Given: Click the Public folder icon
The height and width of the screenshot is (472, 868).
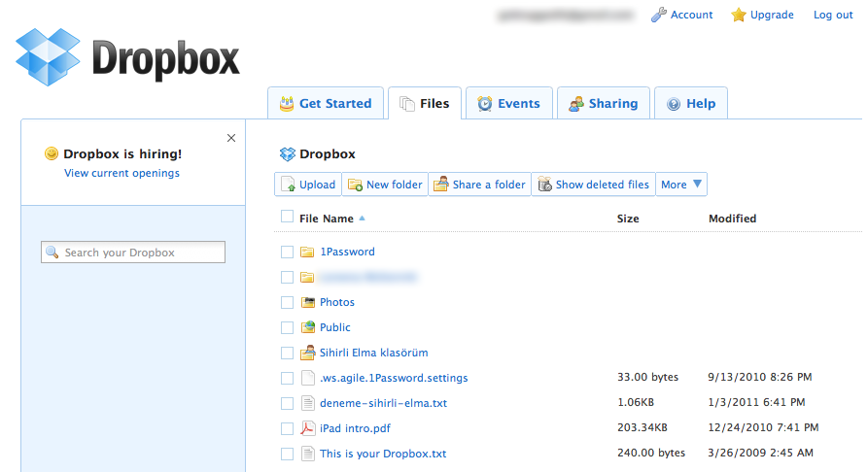Looking at the screenshot, I should tap(307, 327).
